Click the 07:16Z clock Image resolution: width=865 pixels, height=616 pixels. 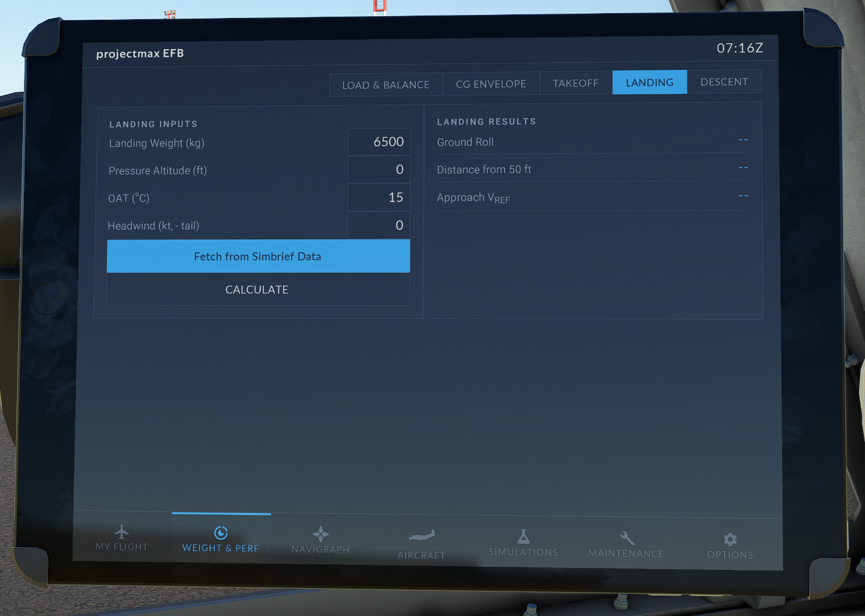[740, 48]
